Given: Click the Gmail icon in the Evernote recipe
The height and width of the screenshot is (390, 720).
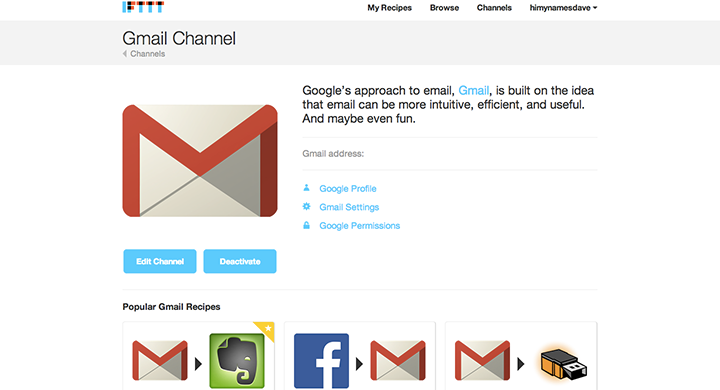Looking at the screenshot, I should 160,361.
